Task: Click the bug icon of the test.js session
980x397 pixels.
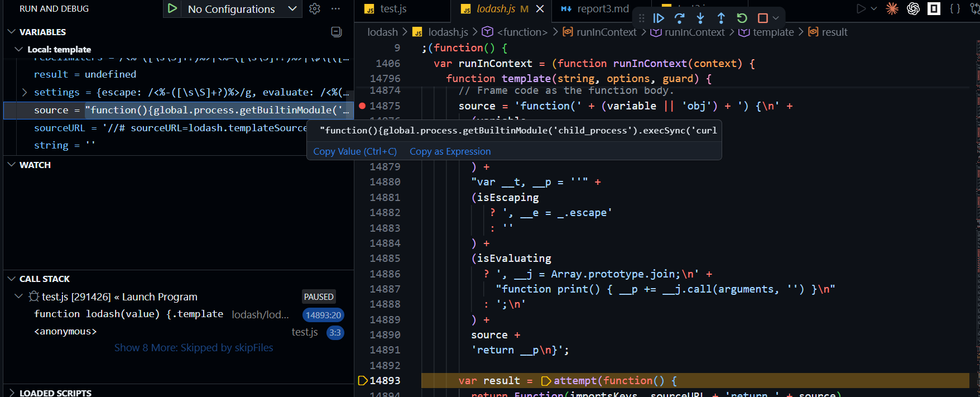Action: point(34,296)
